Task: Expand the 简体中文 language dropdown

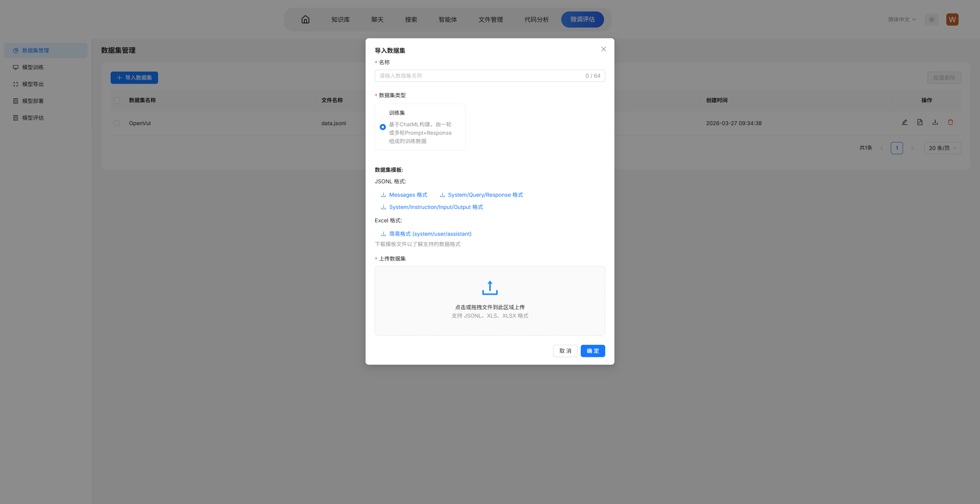Action: click(x=902, y=20)
